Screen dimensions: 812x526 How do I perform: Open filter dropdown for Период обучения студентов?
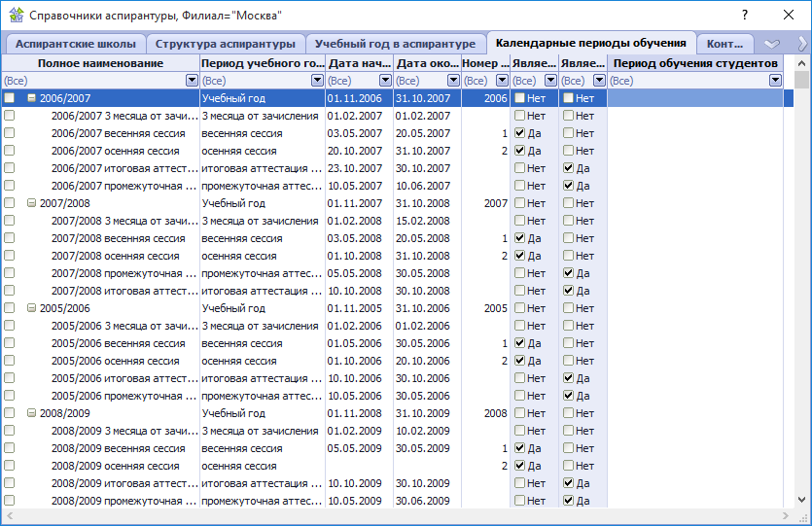pyautogui.click(x=775, y=81)
